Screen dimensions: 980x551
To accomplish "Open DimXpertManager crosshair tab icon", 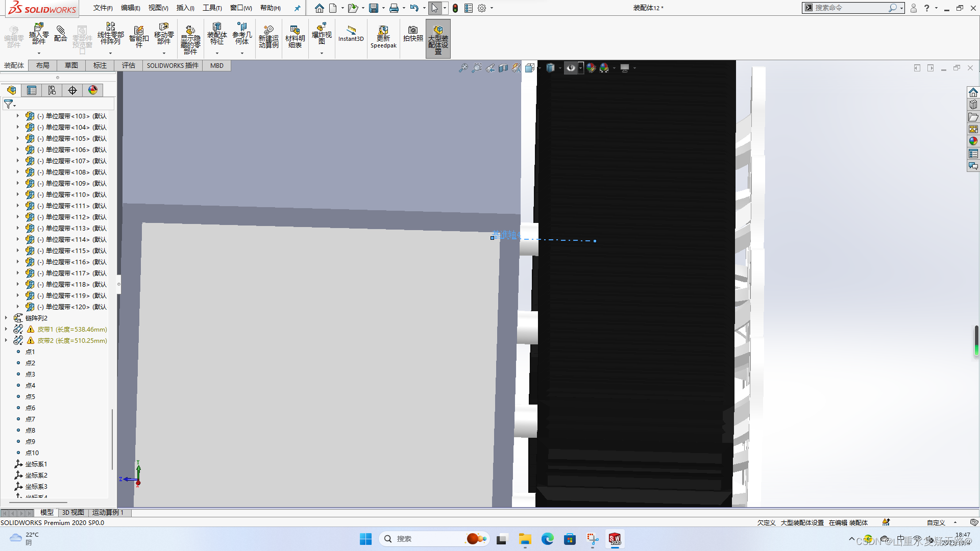I will pos(72,90).
